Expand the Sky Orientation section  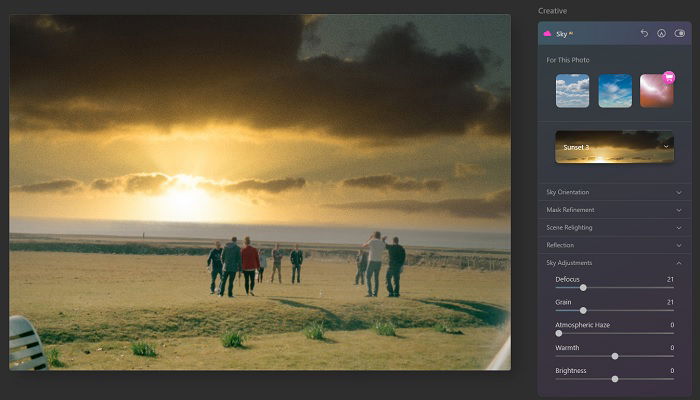click(x=614, y=191)
